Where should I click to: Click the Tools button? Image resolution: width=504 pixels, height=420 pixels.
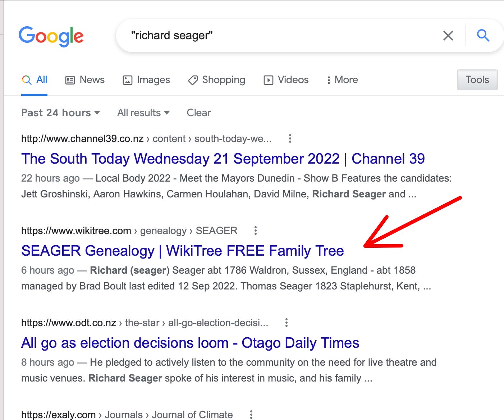click(477, 80)
